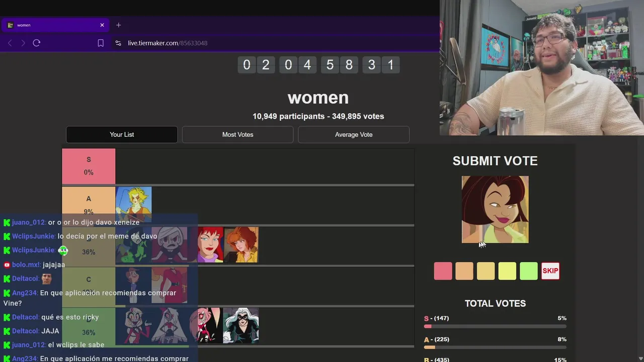
Task: Vote A tier with orange swatch
Action: (464, 271)
